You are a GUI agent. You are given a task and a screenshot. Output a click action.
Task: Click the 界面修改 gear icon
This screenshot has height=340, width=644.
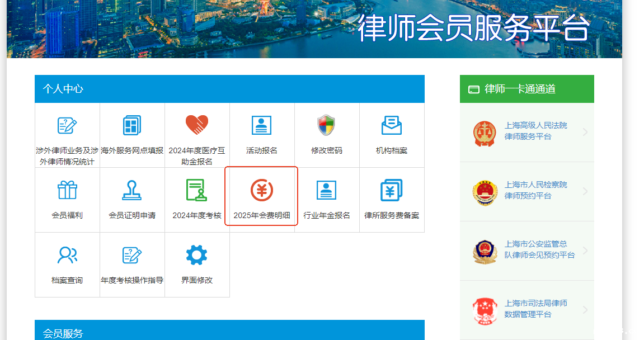point(197,256)
